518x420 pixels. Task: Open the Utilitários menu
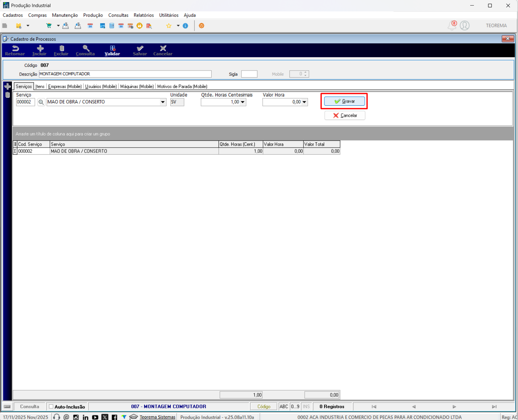(x=169, y=15)
